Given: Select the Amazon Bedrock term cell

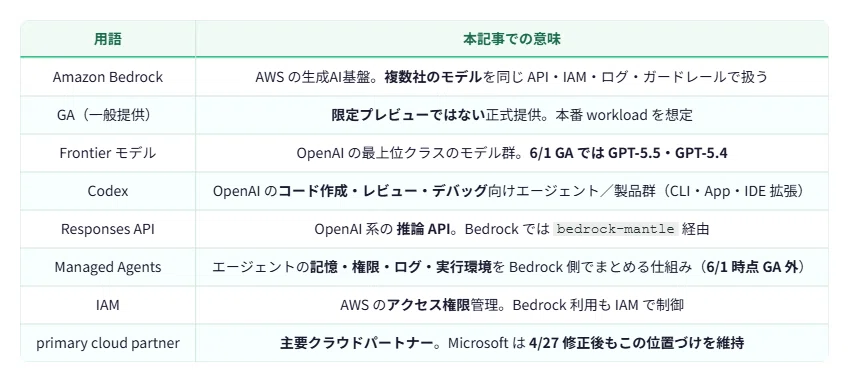Looking at the screenshot, I should [108, 77].
